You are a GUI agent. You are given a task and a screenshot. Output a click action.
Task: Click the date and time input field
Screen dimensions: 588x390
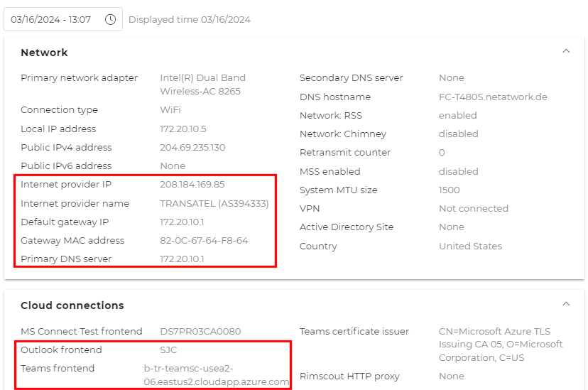click(63, 19)
